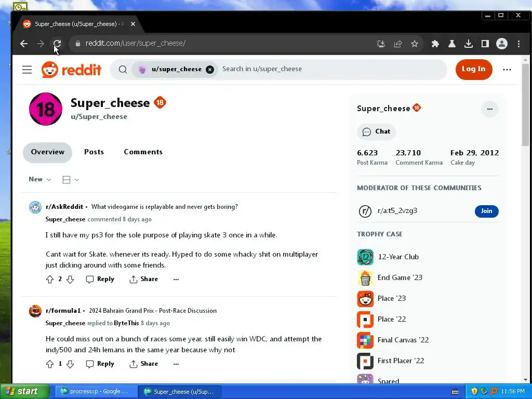
Task: Switch to the procressxp Google taskbar window
Action: pyautogui.click(x=96, y=392)
